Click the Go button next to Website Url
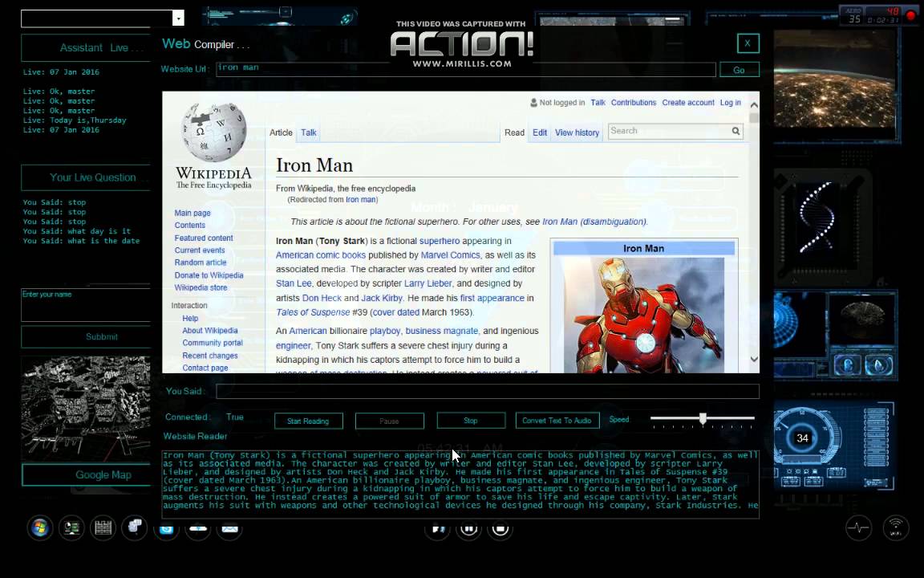 (x=739, y=70)
